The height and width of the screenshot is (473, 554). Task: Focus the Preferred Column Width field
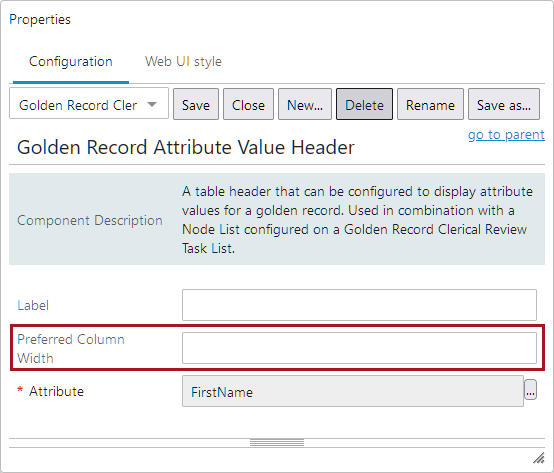tap(359, 348)
